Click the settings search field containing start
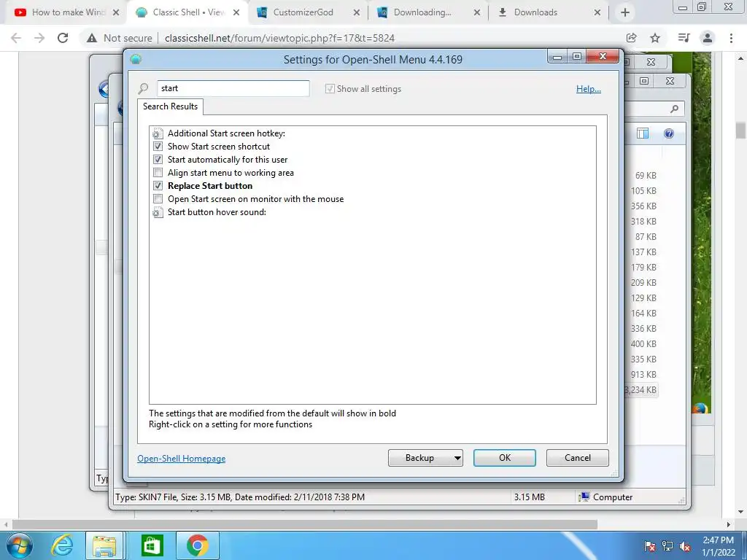Viewport: 747px width, 560px height. (x=233, y=88)
